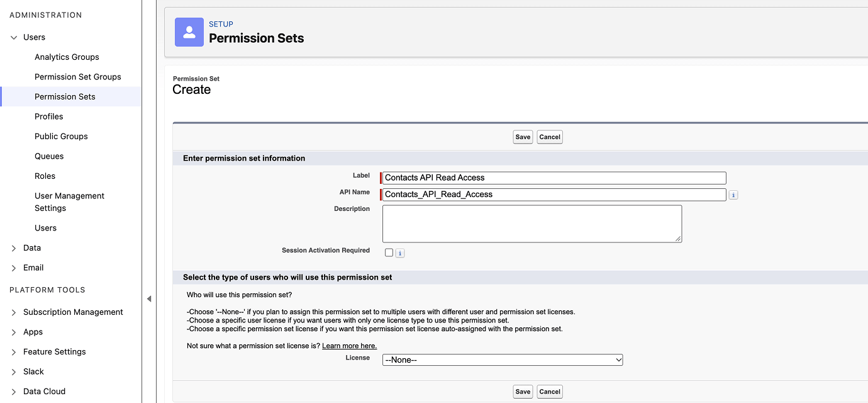Screen dimensions: 868x403
Task: Click the Users section label in sidebar
Action: tap(34, 37)
